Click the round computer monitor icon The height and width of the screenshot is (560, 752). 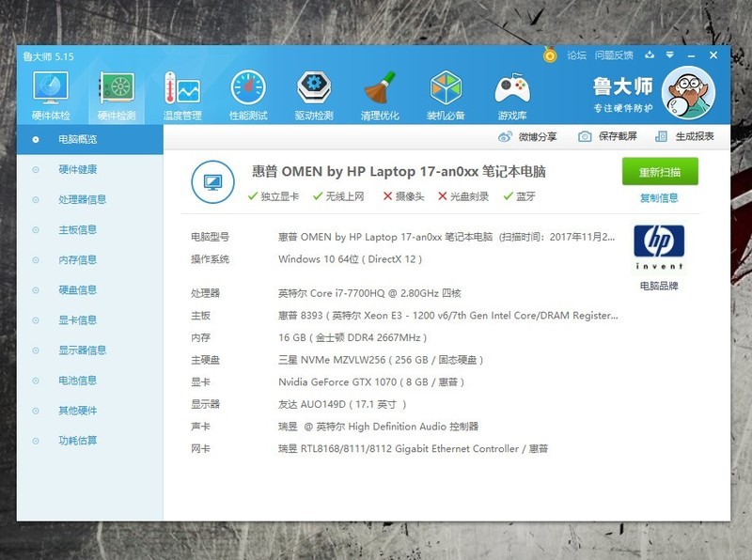[213, 182]
